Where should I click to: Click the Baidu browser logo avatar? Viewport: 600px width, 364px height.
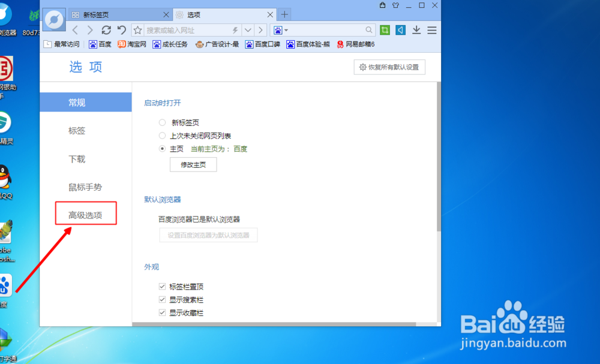click(54, 19)
